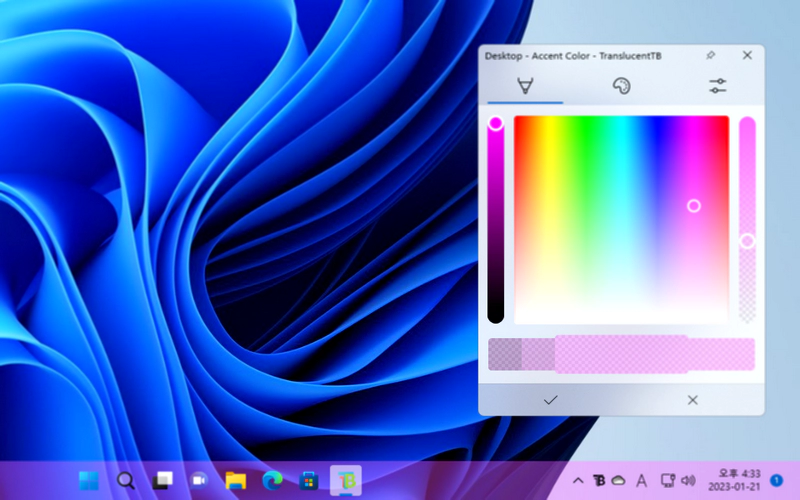The height and width of the screenshot is (500, 800).
Task: Open taskbar Search
Action: [126, 480]
